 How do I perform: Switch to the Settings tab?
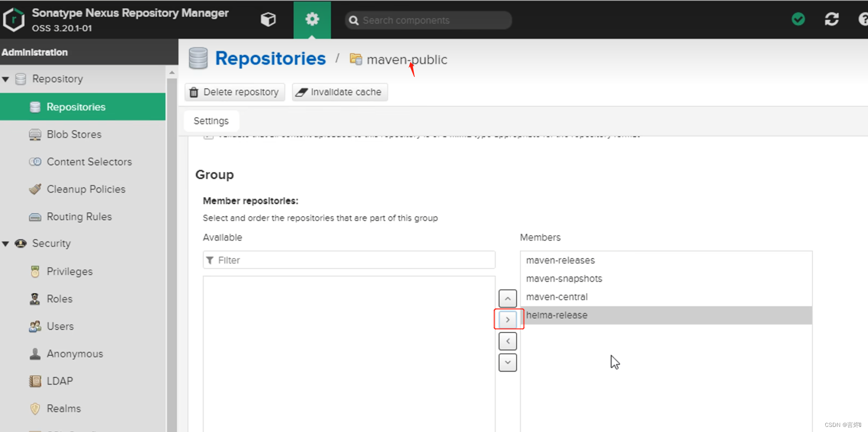coord(211,121)
